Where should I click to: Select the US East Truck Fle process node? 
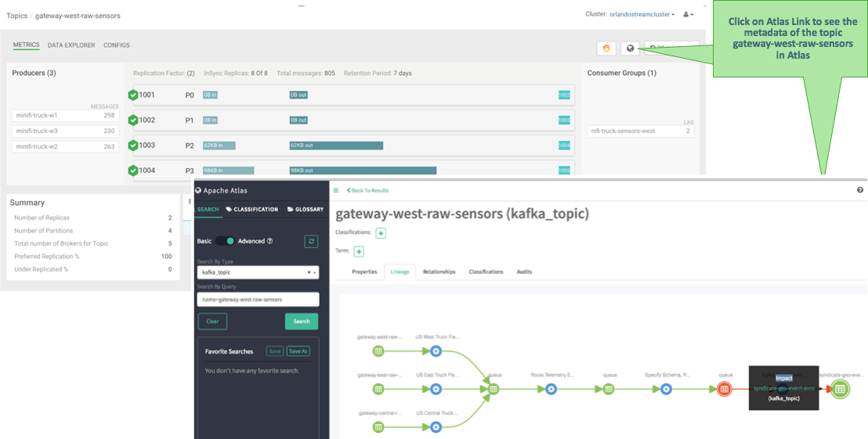436,389
